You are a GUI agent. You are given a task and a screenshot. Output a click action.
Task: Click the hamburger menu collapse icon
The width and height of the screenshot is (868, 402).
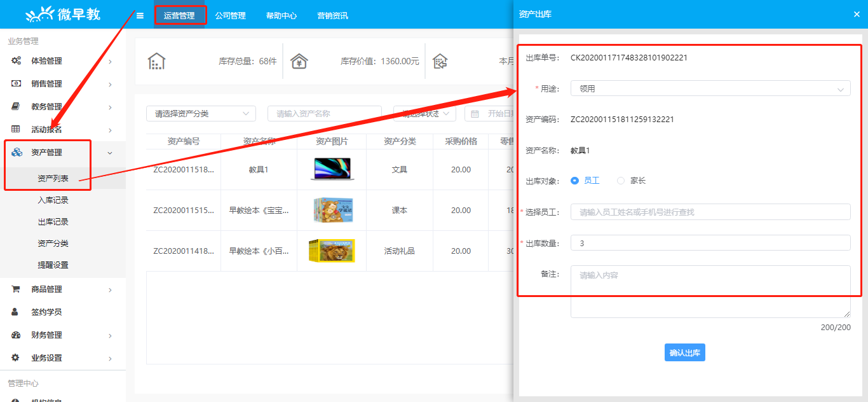(140, 15)
